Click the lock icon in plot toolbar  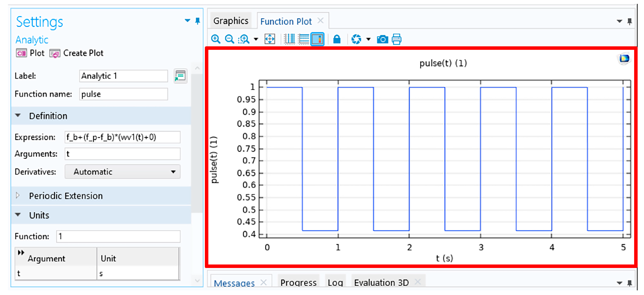[337, 39]
